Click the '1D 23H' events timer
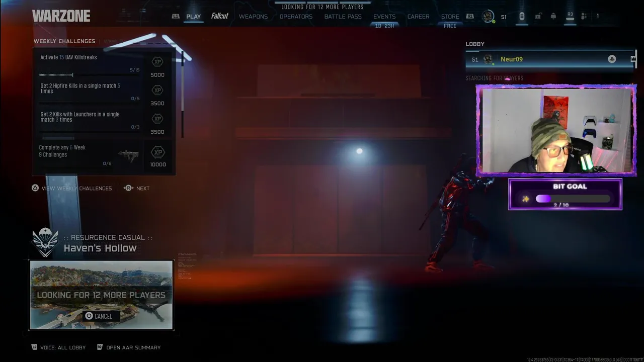This screenshot has width=644, height=362. 385,26
